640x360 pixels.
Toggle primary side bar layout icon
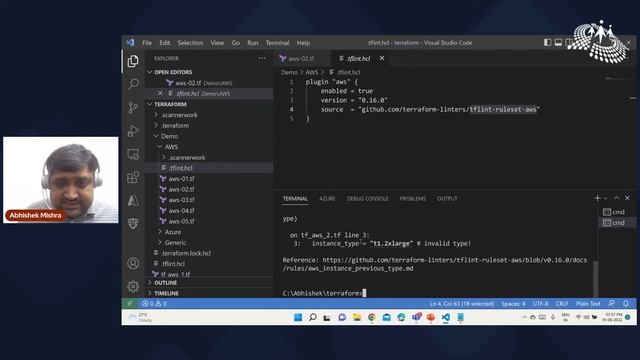pyautogui.click(x=547, y=42)
